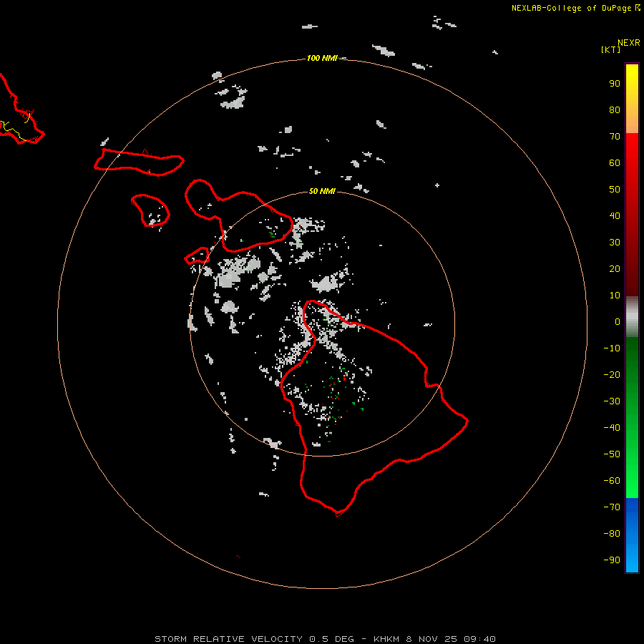Click the Oahu island outline at left edge

21,110
